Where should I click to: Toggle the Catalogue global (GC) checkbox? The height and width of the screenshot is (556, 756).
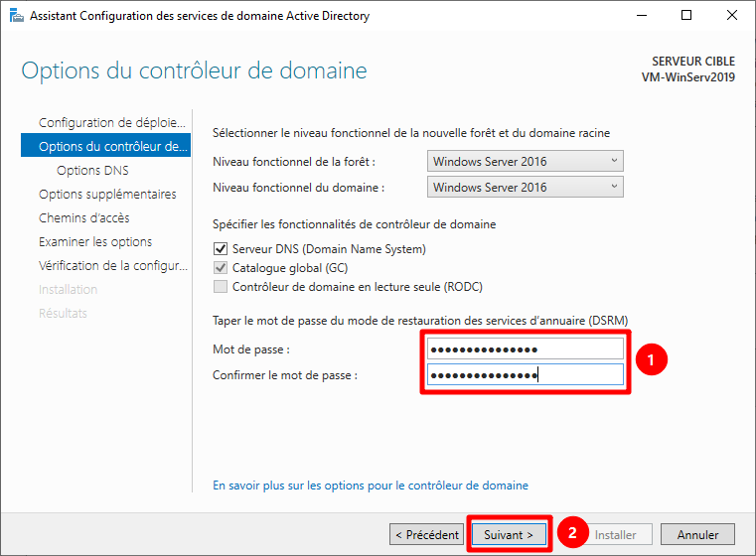tap(221, 268)
